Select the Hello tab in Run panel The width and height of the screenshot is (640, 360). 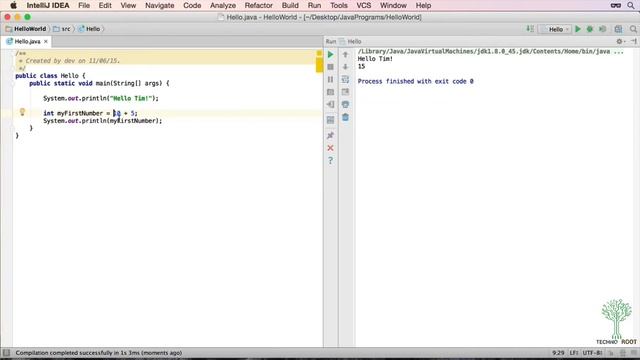tap(351, 41)
